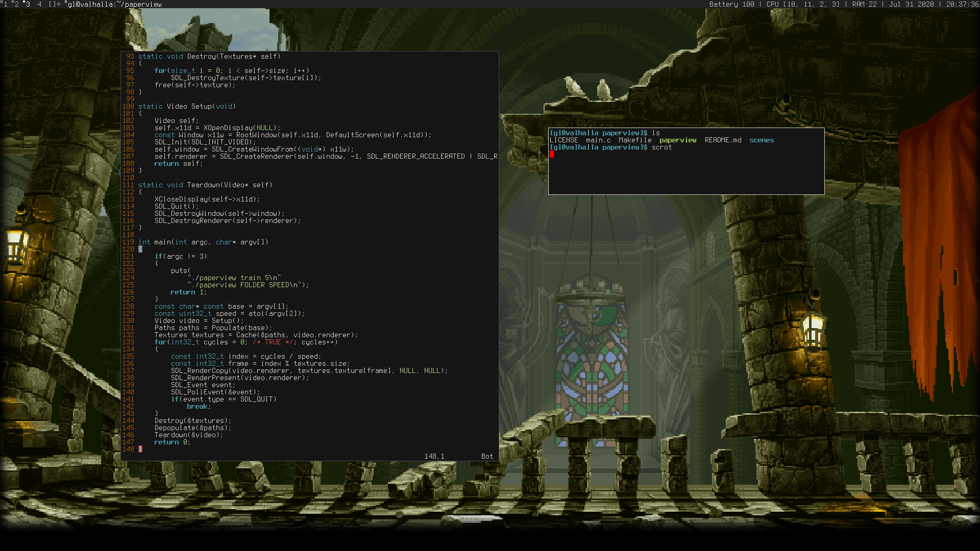
Task: Click 'README.md' in terminal listing
Action: click(723, 140)
